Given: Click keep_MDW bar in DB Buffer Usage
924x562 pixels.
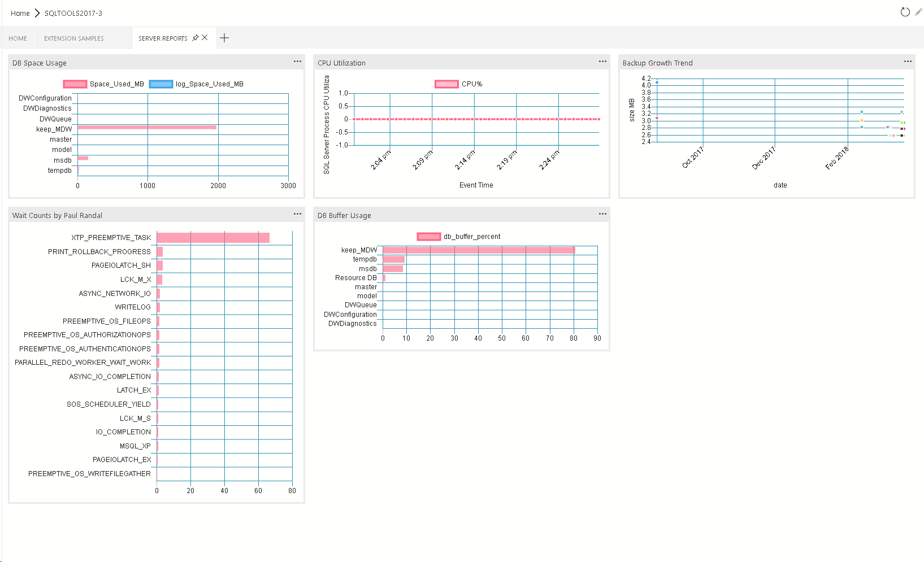Looking at the screenshot, I should pyautogui.click(x=478, y=250).
